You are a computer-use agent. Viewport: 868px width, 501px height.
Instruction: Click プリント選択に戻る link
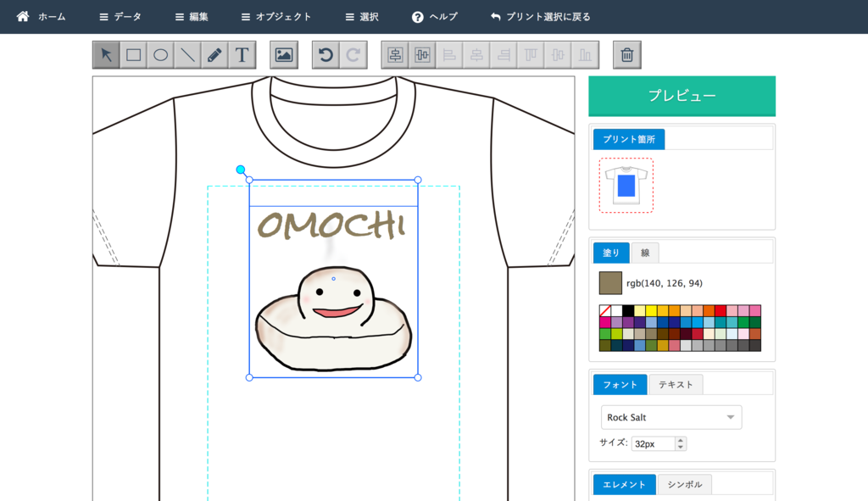pos(541,17)
